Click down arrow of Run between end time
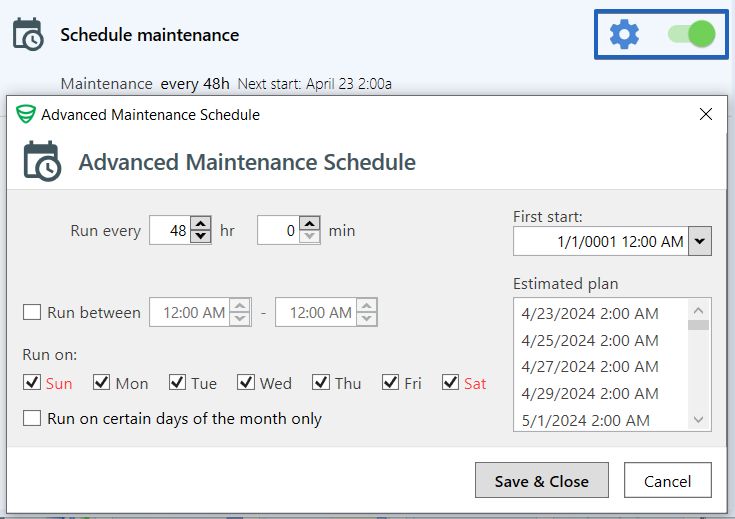 (367, 318)
